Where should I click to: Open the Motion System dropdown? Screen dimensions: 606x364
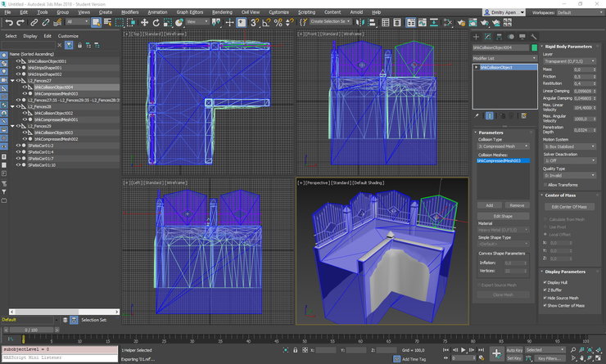(569, 148)
